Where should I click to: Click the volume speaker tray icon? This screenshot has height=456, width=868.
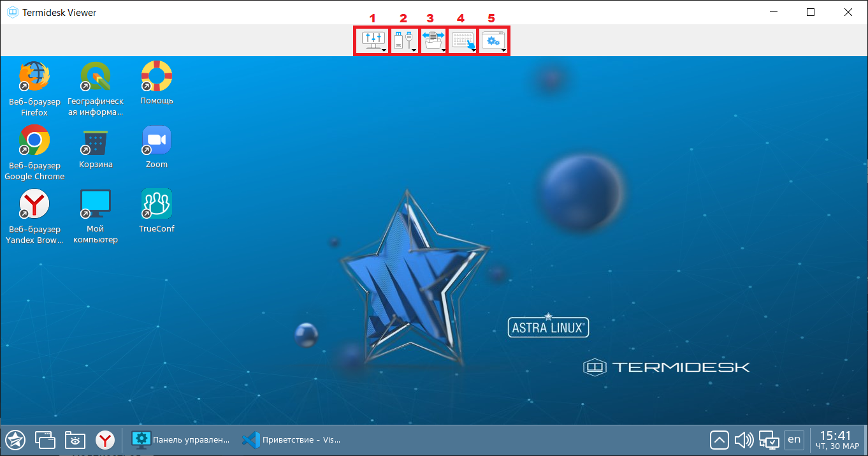click(x=744, y=439)
